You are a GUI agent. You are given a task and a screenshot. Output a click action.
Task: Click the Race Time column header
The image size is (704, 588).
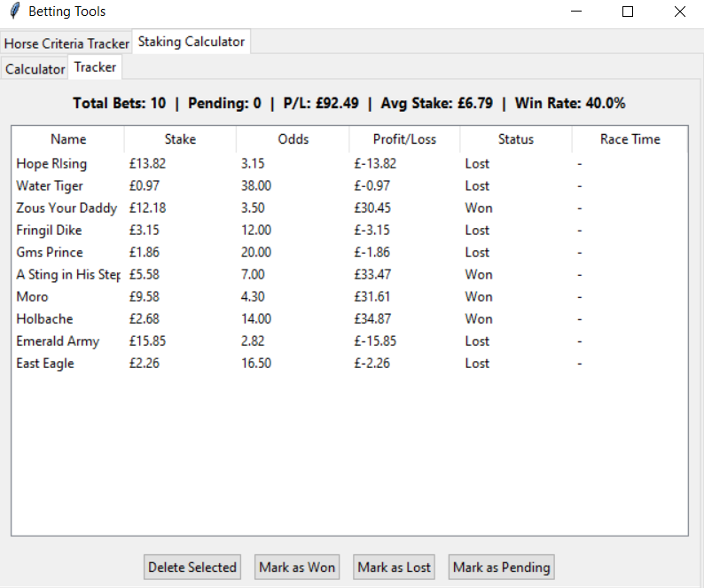point(630,139)
